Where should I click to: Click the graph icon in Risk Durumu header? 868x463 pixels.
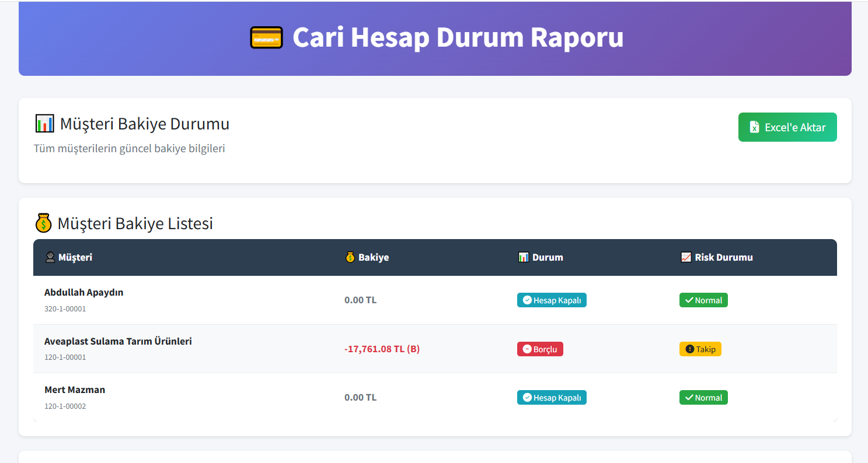(686, 257)
